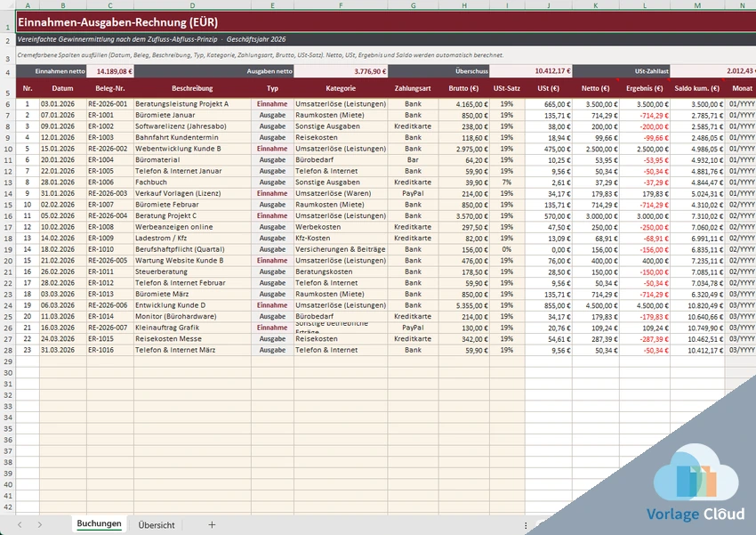Select cell Verkauf Vorlagen (Lizenz)

(x=192, y=193)
